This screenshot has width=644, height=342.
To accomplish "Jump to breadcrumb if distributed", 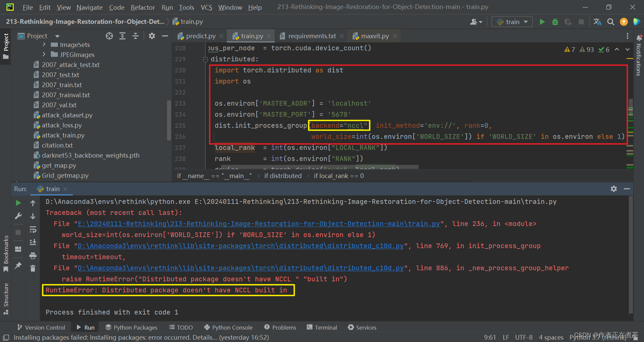I will pyautogui.click(x=283, y=175).
